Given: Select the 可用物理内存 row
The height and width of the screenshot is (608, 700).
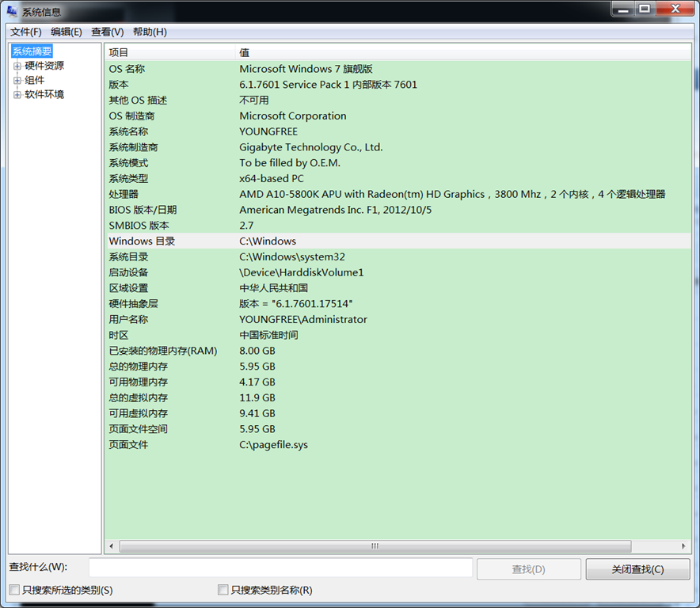Looking at the screenshot, I should pyautogui.click(x=398, y=382).
